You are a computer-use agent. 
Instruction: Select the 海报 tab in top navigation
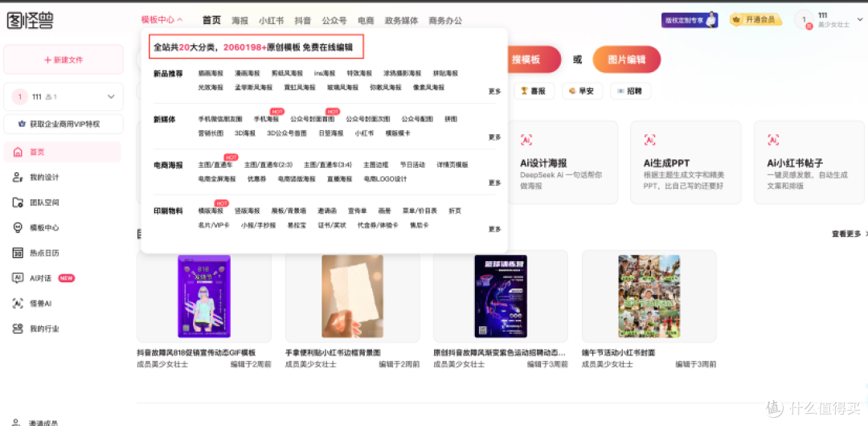pyautogui.click(x=240, y=21)
